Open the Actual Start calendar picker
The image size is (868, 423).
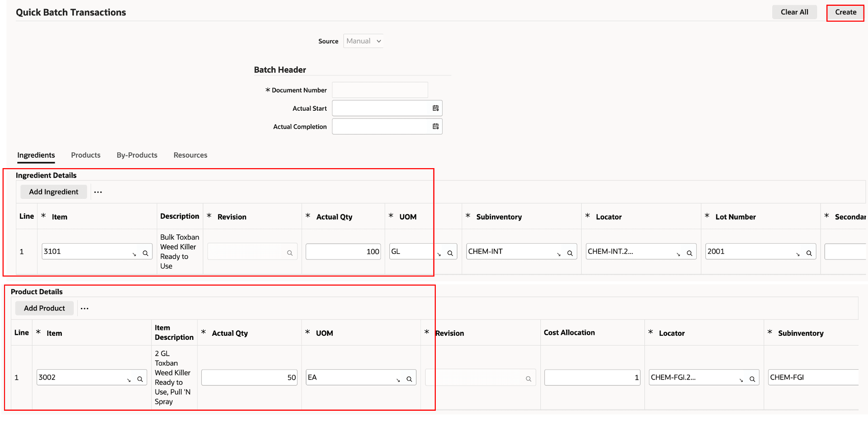click(435, 108)
